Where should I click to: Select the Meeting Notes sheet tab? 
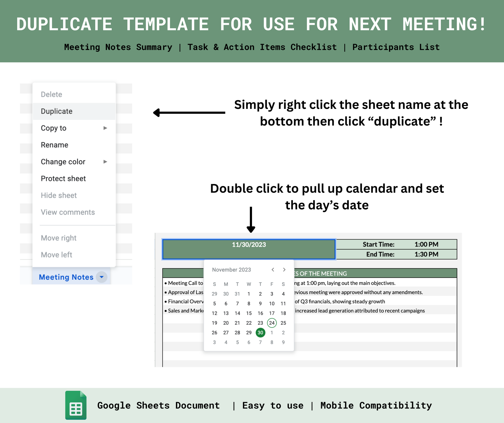point(66,277)
